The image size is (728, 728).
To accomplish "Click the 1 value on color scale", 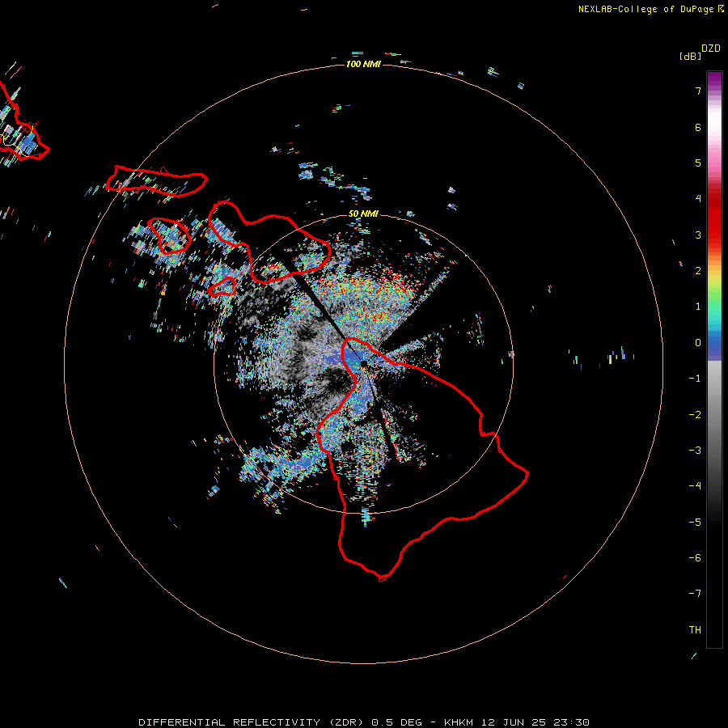I will (698, 307).
